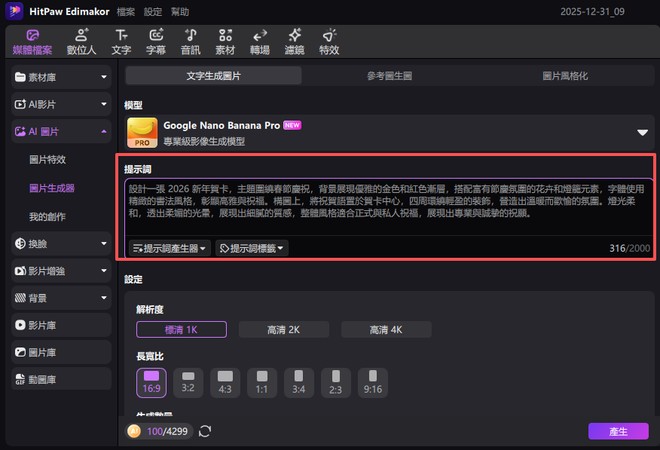
Task: Select 高清 2K resolution
Action: point(284,330)
